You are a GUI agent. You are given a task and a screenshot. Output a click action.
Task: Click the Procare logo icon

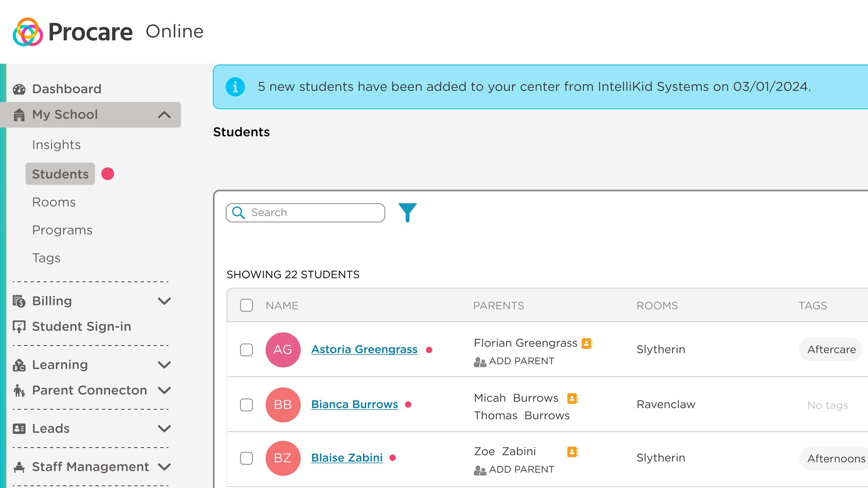click(x=28, y=32)
